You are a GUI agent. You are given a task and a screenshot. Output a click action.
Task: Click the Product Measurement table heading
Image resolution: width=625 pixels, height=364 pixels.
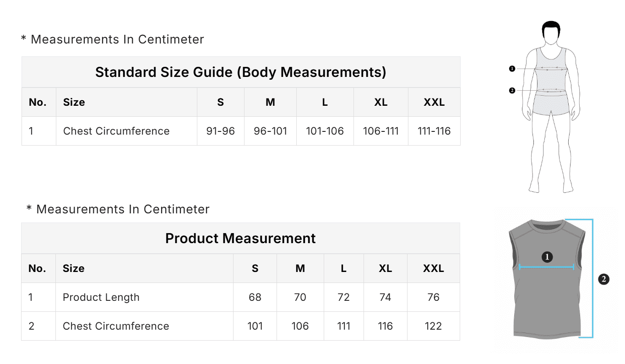(x=240, y=239)
